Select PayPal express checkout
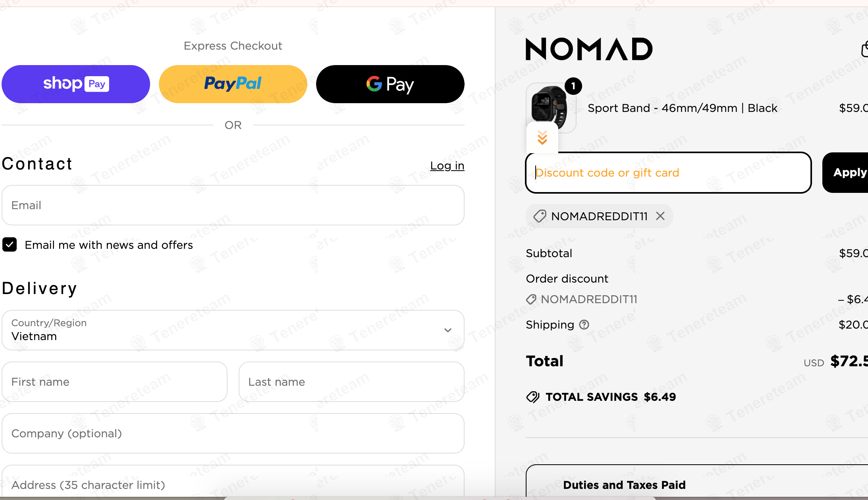Screen dimensions: 868x500 coord(233,84)
